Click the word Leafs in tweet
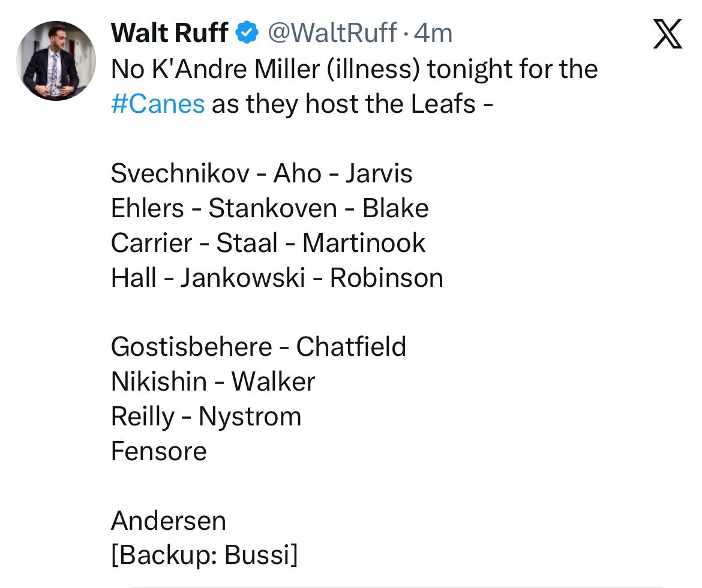The width and height of the screenshot is (702, 588). [x=443, y=104]
